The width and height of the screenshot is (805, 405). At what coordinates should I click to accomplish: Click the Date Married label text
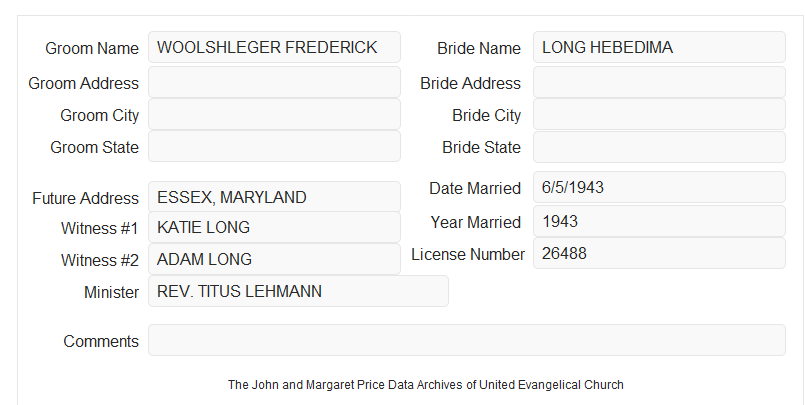(x=475, y=188)
